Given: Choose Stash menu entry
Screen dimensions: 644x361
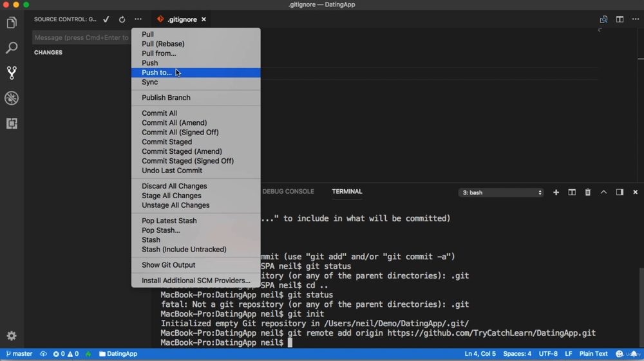Looking at the screenshot, I should [x=196, y=240].
